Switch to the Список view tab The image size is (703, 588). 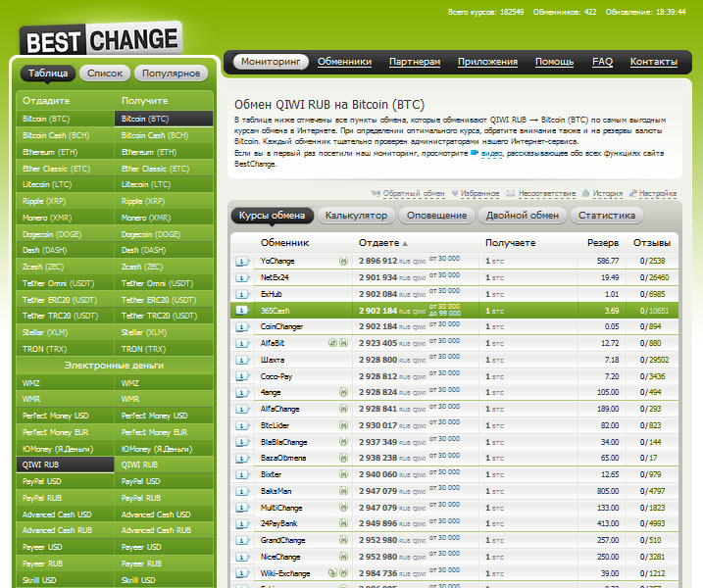[105, 73]
